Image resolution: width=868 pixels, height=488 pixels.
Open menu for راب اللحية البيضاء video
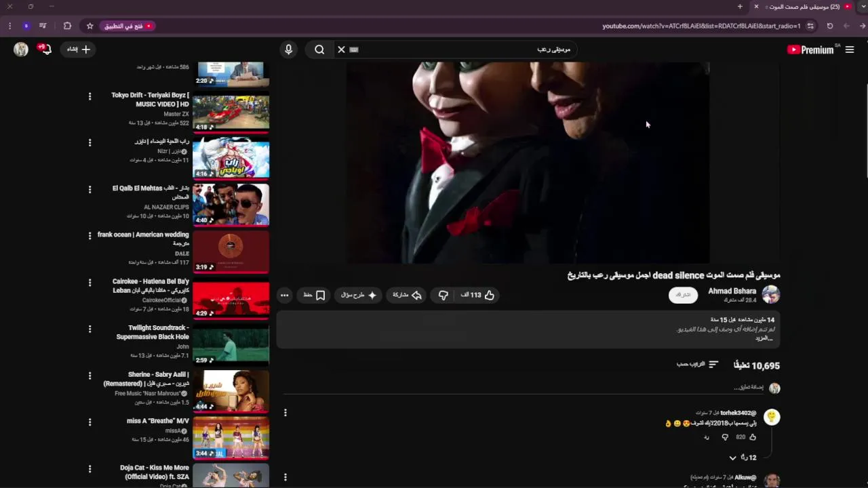click(x=90, y=143)
